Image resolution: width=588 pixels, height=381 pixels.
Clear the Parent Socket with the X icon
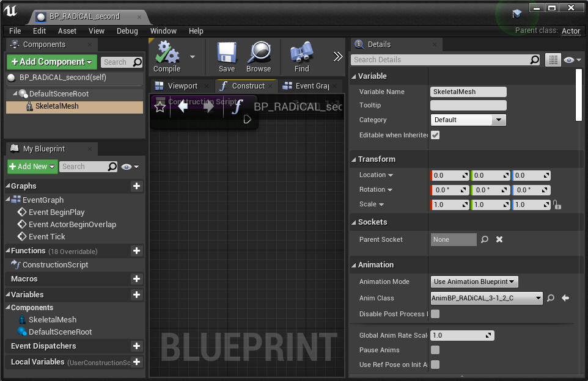click(499, 239)
